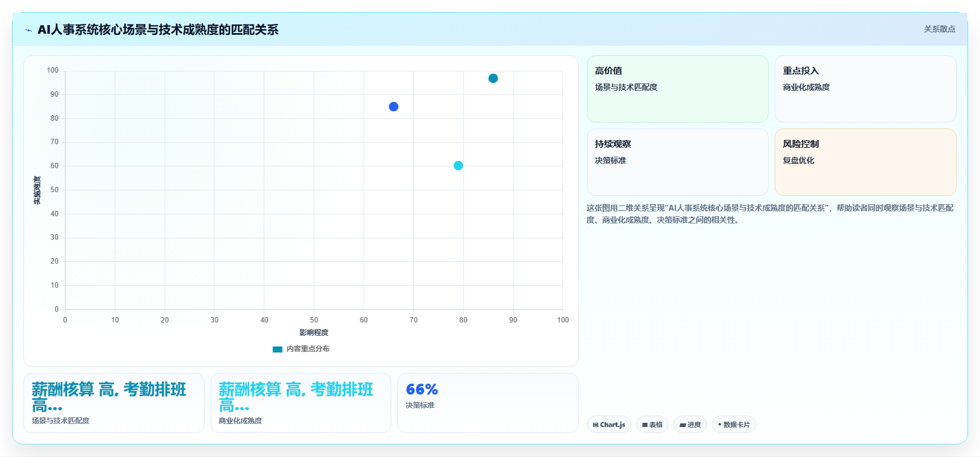Click the Chart.js tag icon
The width and height of the screenshot is (980, 457).
[x=595, y=425]
